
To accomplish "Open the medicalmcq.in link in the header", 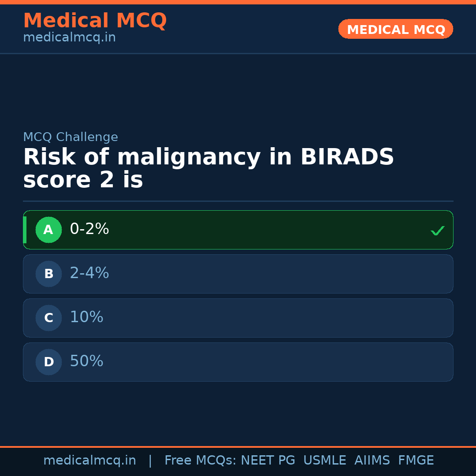I will pyautogui.click(x=69, y=38).
